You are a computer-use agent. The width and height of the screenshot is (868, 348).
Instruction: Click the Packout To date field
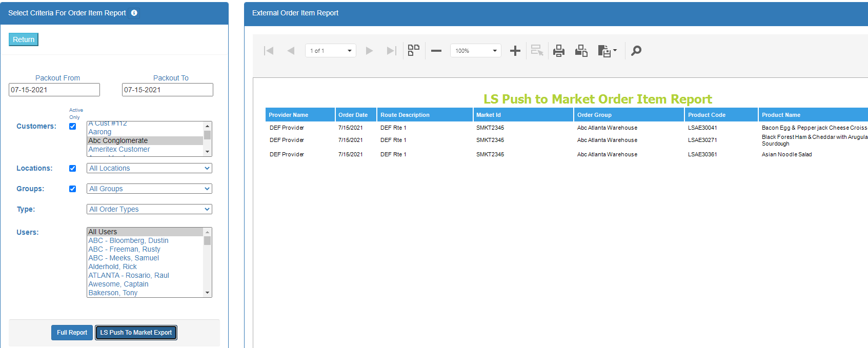[x=168, y=90]
